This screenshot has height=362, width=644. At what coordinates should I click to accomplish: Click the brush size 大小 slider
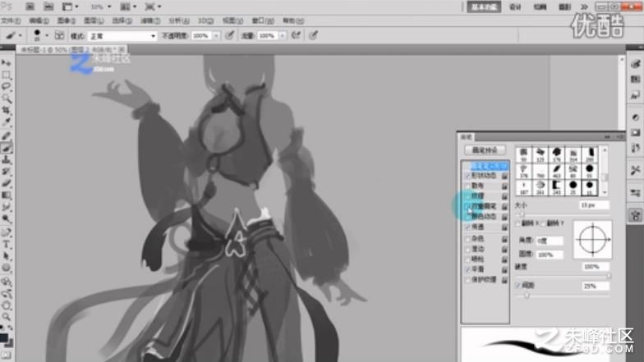(x=561, y=213)
